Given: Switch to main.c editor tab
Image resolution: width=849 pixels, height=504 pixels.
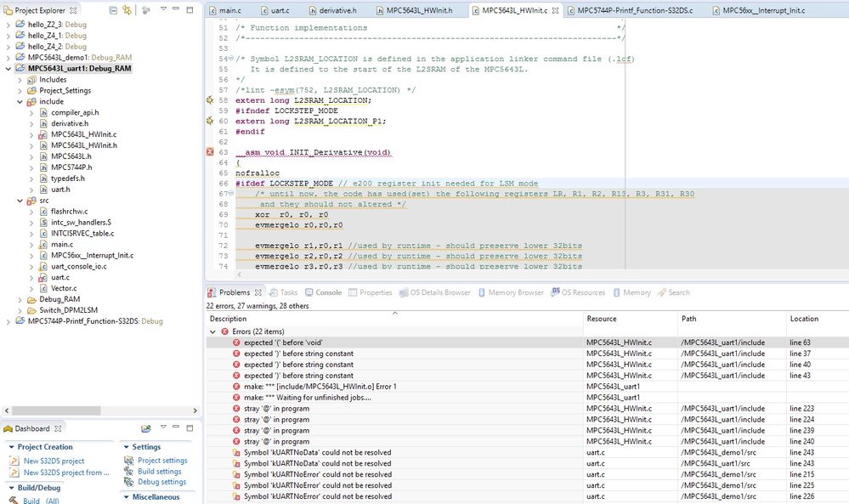Looking at the screenshot, I should [225, 10].
